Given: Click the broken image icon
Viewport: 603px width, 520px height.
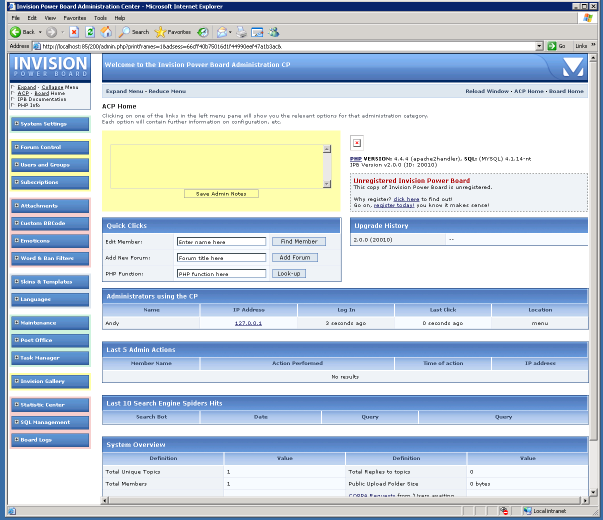Looking at the screenshot, I should click(357, 143).
